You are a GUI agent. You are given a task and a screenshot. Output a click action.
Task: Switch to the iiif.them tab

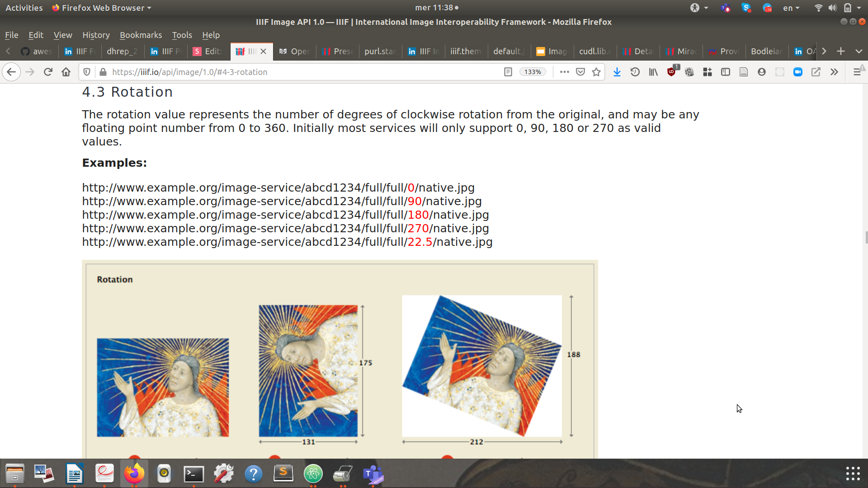[x=466, y=51]
